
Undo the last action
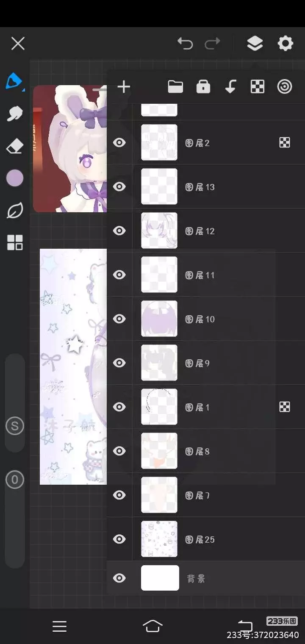pyautogui.click(x=185, y=43)
